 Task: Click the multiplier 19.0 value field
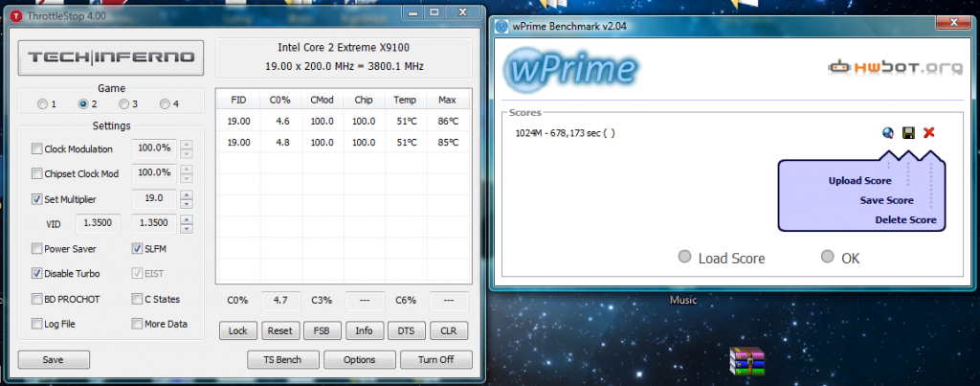pyautogui.click(x=154, y=198)
